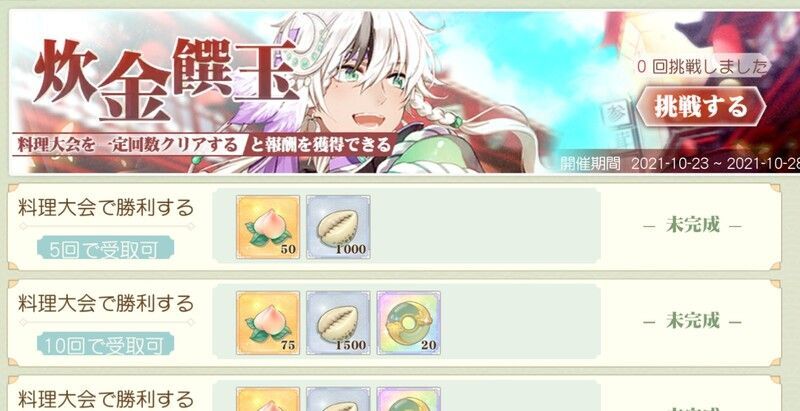Viewport: 800px width, 411px height.
Task: Click third 料理大会で勝利する mission title
Action: point(106,399)
